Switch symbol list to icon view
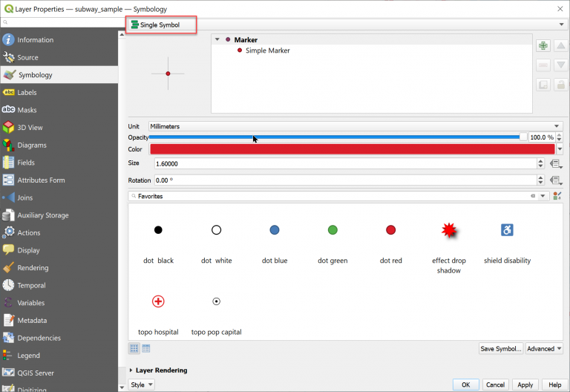 tap(134, 348)
